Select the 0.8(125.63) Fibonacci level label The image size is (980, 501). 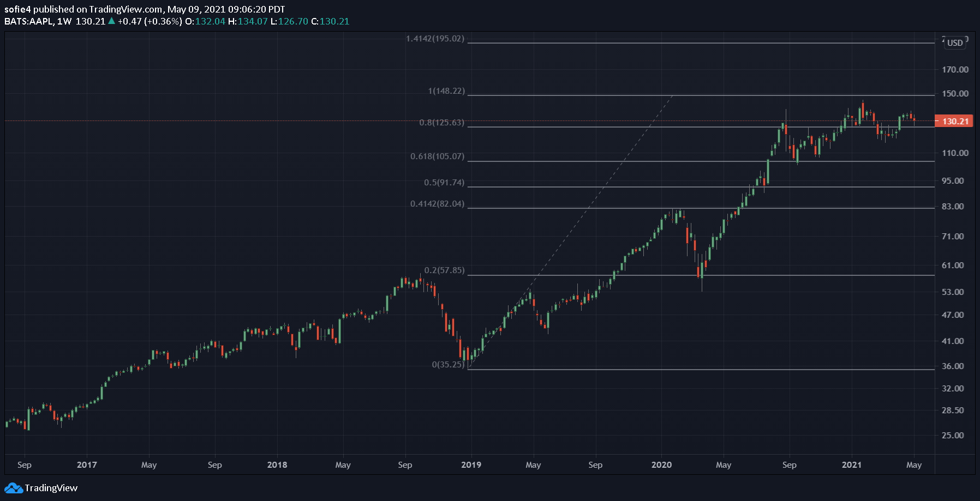[x=441, y=123]
